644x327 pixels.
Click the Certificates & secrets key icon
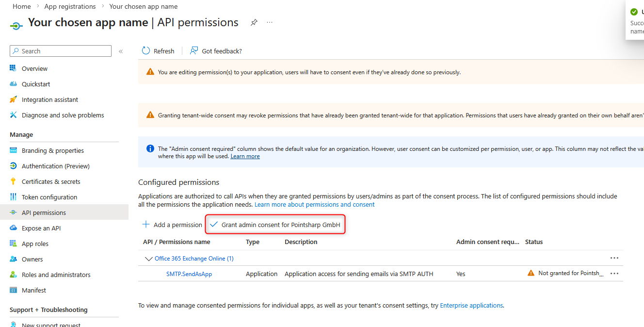click(13, 181)
